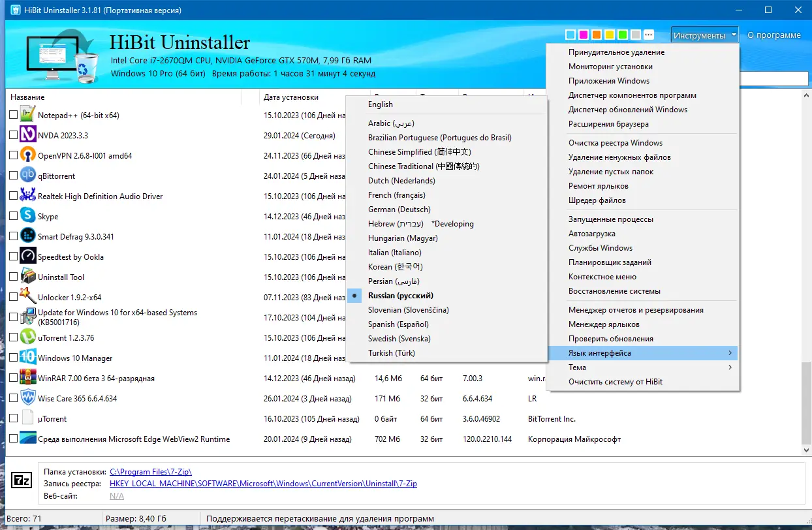This screenshot has height=530, width=812.
Task: Tick the OpenVPN checkbox
Action: click(x=13, y=155)
